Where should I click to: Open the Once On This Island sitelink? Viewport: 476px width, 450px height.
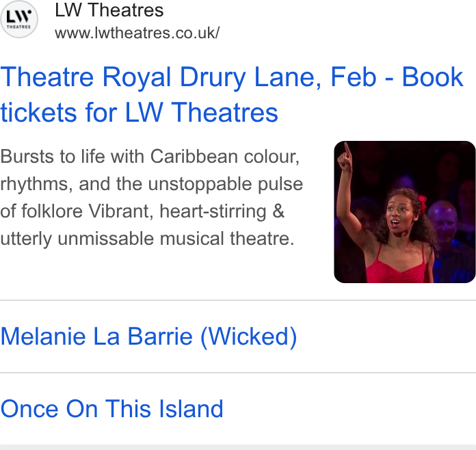[111, 409]
